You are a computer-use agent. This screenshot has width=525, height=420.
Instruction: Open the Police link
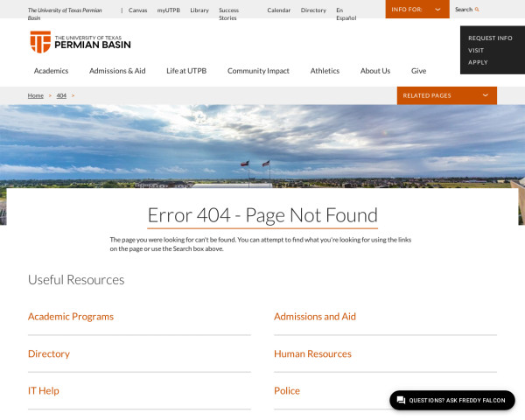tap(287, 390)
